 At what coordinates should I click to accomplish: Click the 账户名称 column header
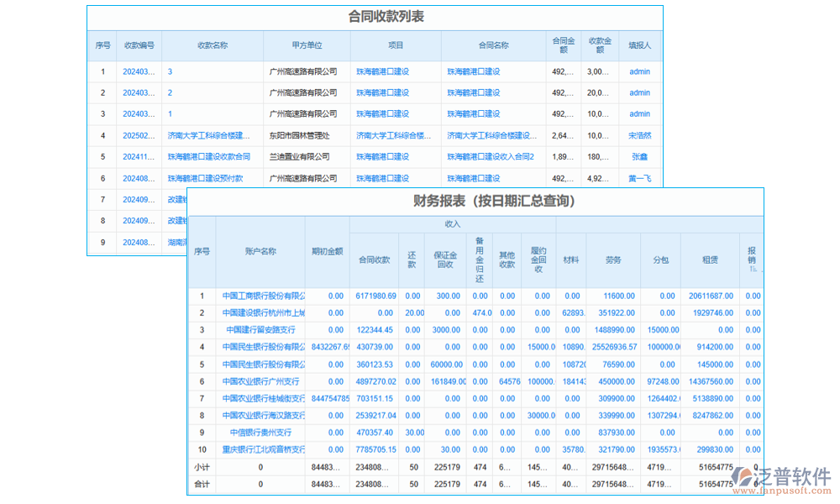tap(260, 251)
